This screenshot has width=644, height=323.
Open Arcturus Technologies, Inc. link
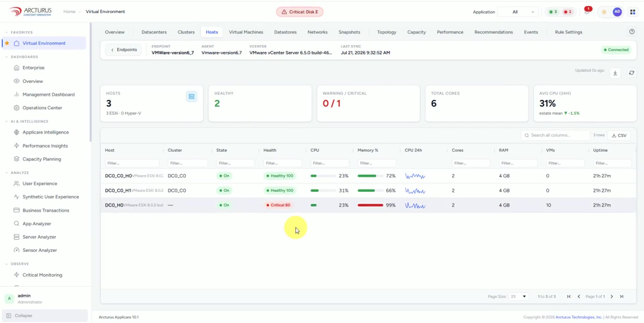[x=579, y=317]
